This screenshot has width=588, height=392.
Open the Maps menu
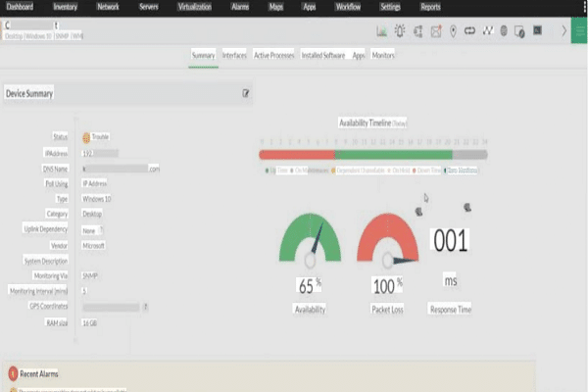(x=276, y=7)
